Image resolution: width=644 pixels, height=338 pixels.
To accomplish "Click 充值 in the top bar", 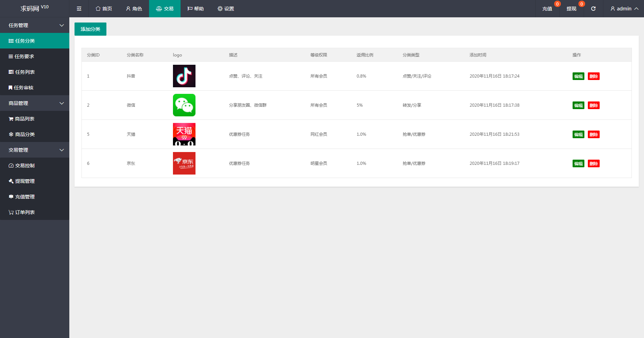I will click(x=547, y=9).
